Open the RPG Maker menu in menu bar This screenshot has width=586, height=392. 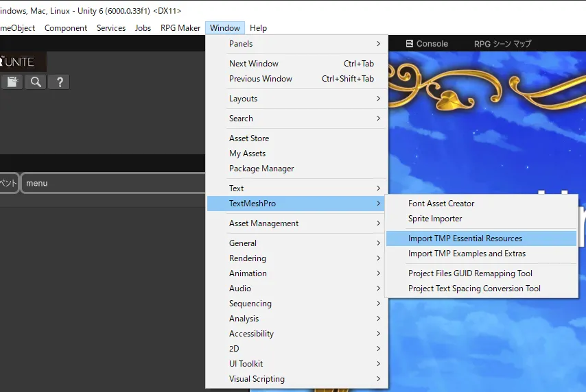point(180,28)
